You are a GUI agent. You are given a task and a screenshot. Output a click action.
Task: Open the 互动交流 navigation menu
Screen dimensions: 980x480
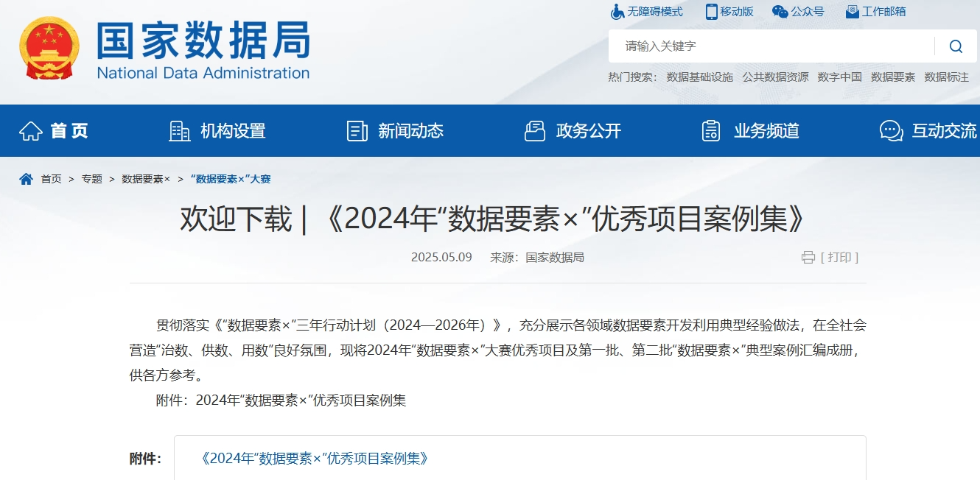[x=945, y=131]
